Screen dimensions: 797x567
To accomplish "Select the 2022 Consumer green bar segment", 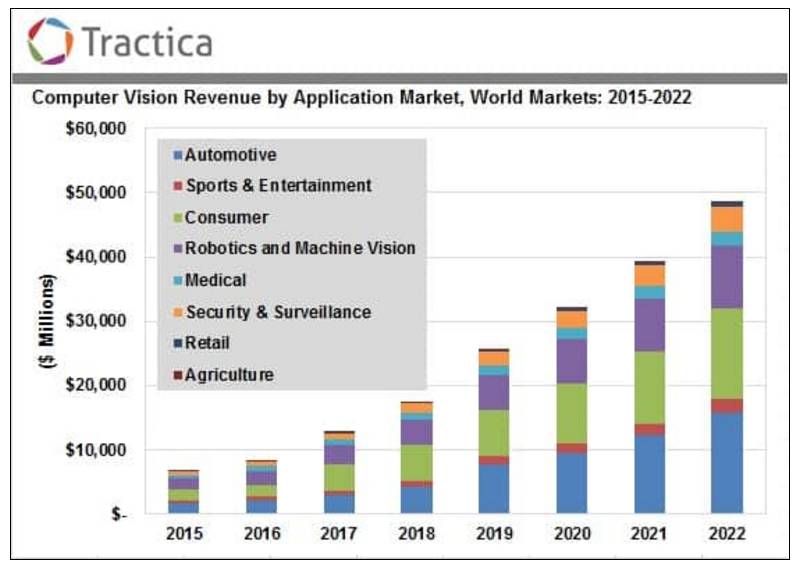I will point(727,354).
